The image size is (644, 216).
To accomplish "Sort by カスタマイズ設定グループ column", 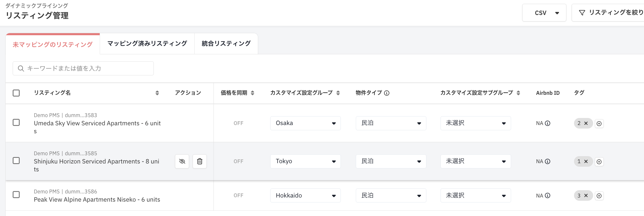I will 338,93.
